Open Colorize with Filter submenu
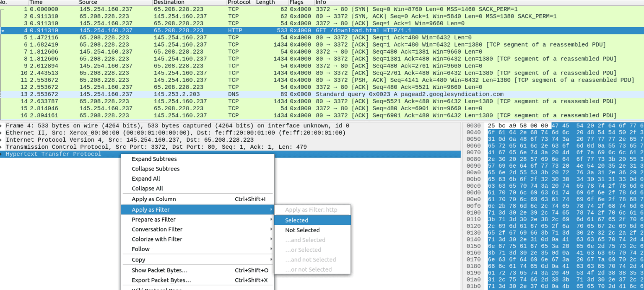Viewport: 644px width, 290px height. (x=197, y=239)
